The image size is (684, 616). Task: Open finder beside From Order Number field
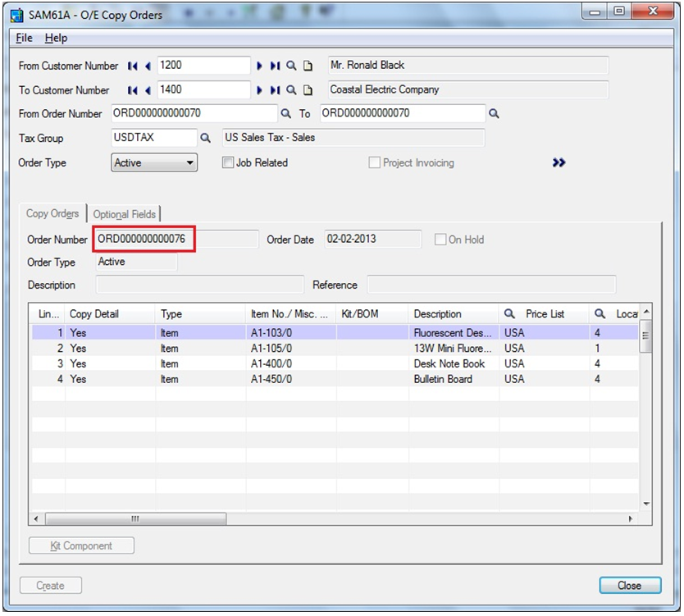click(x=285, y=114)
